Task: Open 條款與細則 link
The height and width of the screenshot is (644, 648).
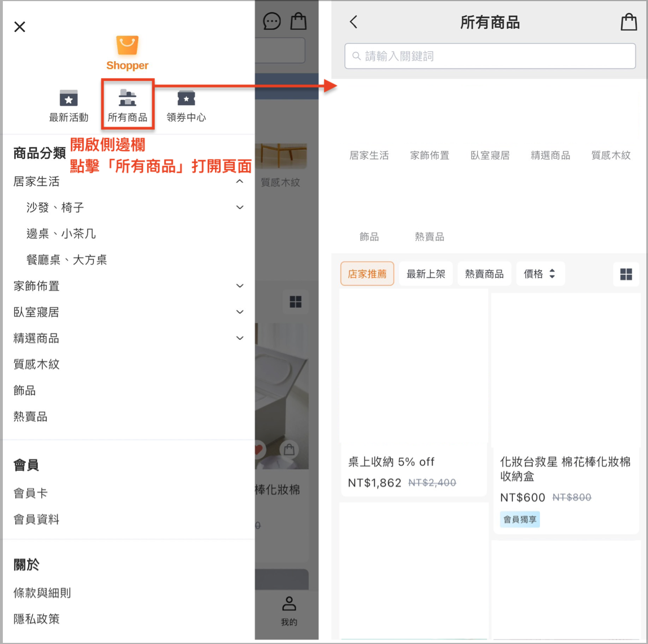Action: coord(42,593)
